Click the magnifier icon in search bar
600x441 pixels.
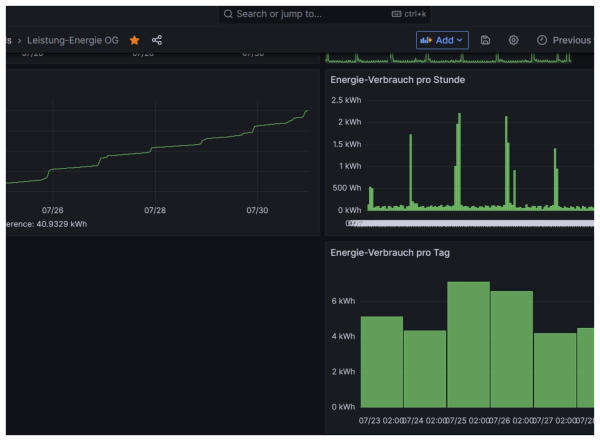[228, 14]
